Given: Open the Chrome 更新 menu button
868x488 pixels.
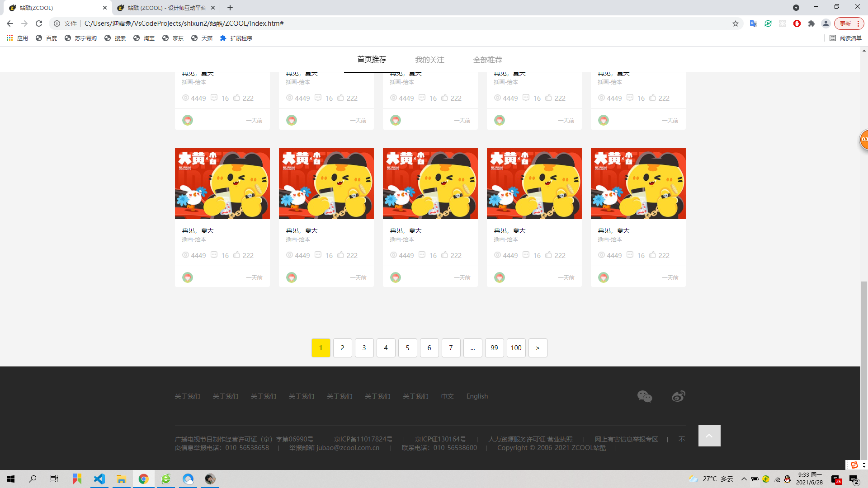Looking at the screenshot, I should coord(849,23).
